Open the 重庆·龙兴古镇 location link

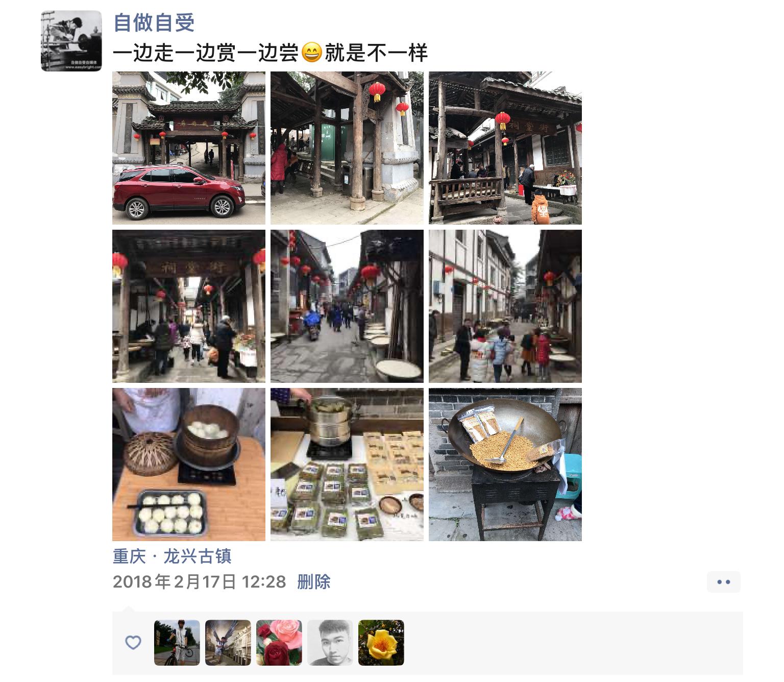[x=172, y=556]
